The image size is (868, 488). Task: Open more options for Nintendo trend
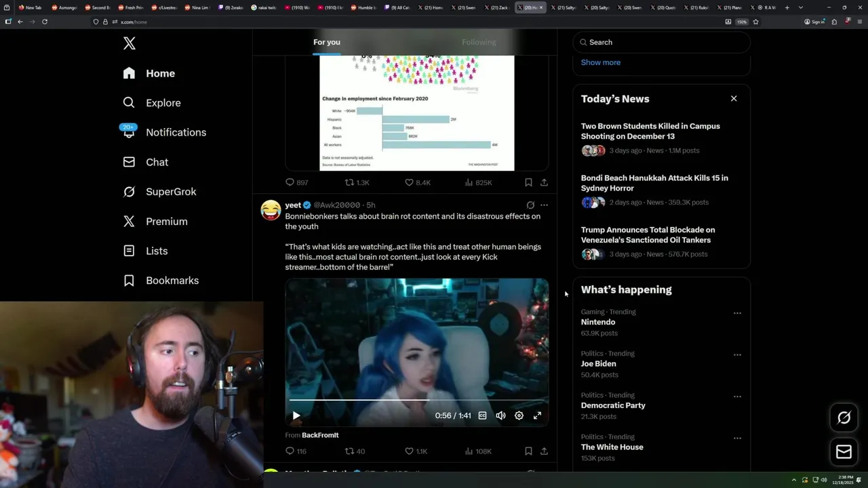coord(737,313)
